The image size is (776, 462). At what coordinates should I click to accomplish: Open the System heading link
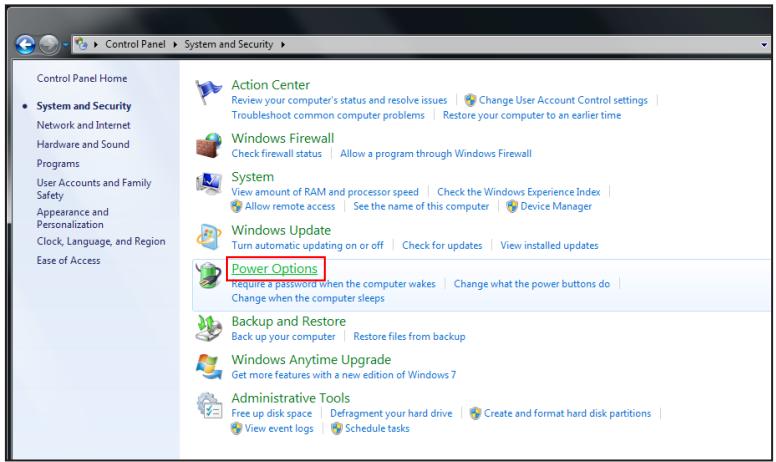pyautogui.click(x=252, y=177)
